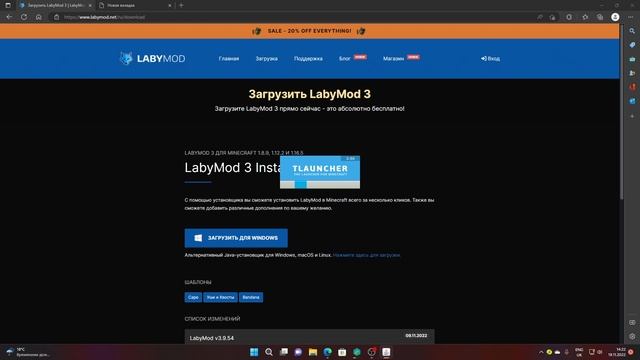Viewport: 640px width, 360px height.
Task: Expand the 'LabyMod v3.9.54' changelog entry
Action: pos(309,337)
